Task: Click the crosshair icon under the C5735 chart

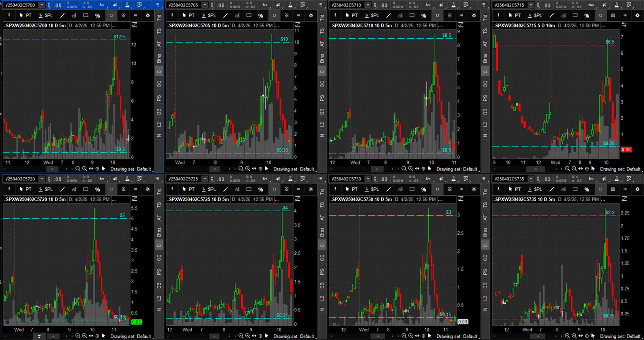Action: pyautogui.click(x=587, y=336)
